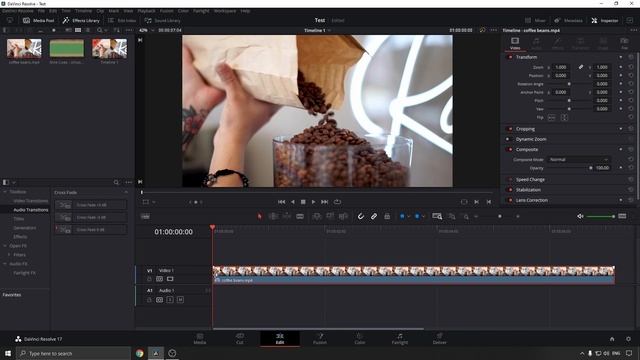640x360 pixels.
Task: Open the Sound Library panel
Action: (162, 20)
